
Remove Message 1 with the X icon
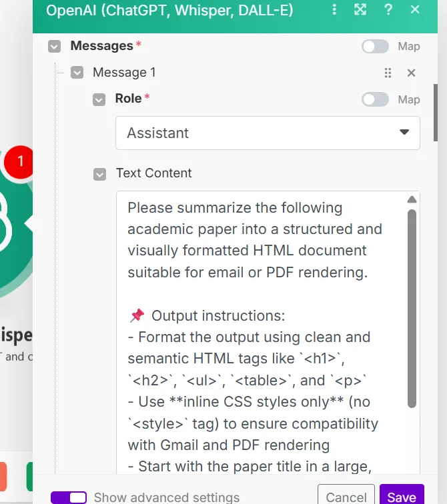click(x=411, y=73)
